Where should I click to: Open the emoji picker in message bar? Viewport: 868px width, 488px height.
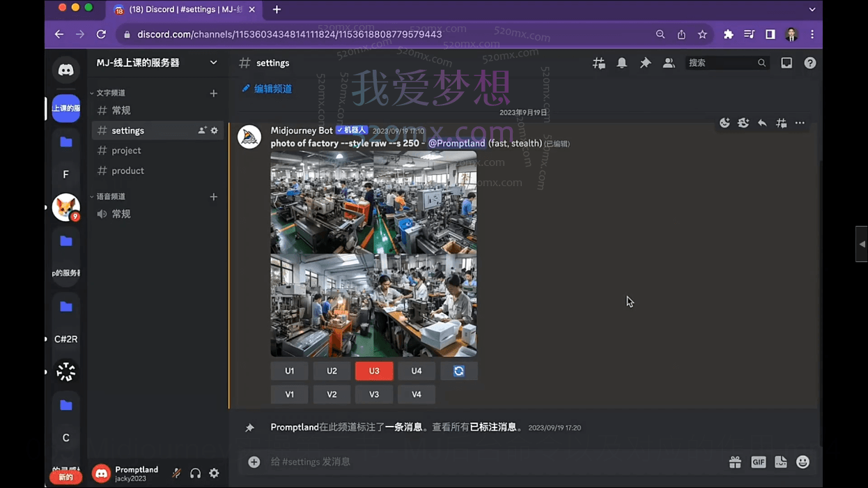click(x=803, y=462)
